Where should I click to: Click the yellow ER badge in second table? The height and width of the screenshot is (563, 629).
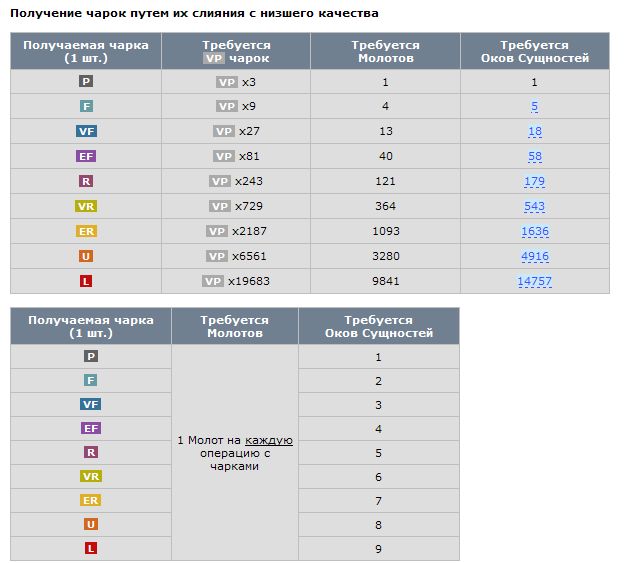91,500
